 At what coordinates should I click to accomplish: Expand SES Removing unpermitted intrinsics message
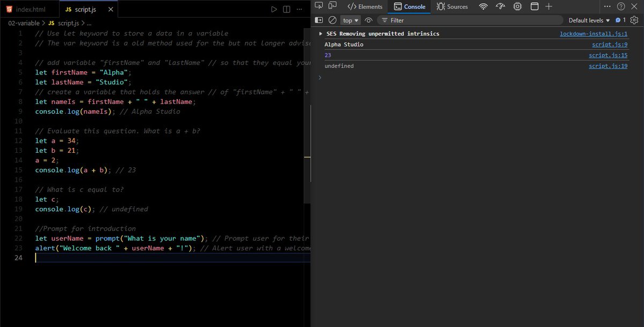(321, 34)
